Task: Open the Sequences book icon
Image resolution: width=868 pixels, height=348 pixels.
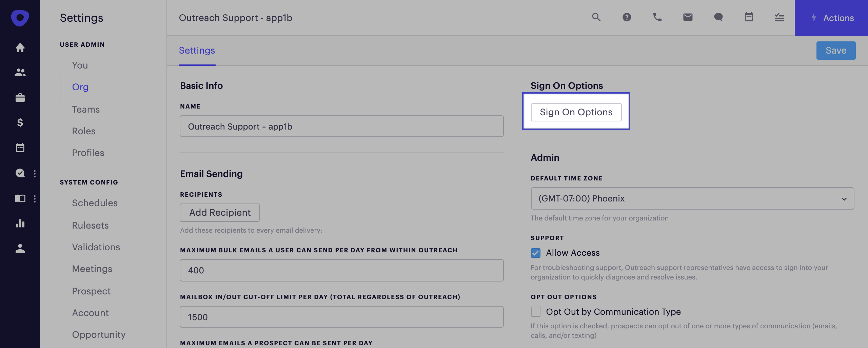Action: pos(20,198)
